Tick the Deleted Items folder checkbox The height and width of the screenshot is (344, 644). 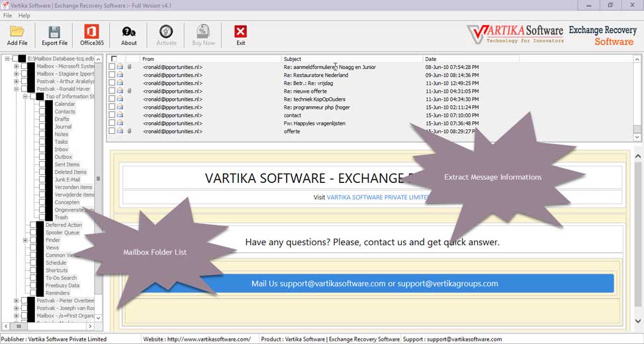42,172
